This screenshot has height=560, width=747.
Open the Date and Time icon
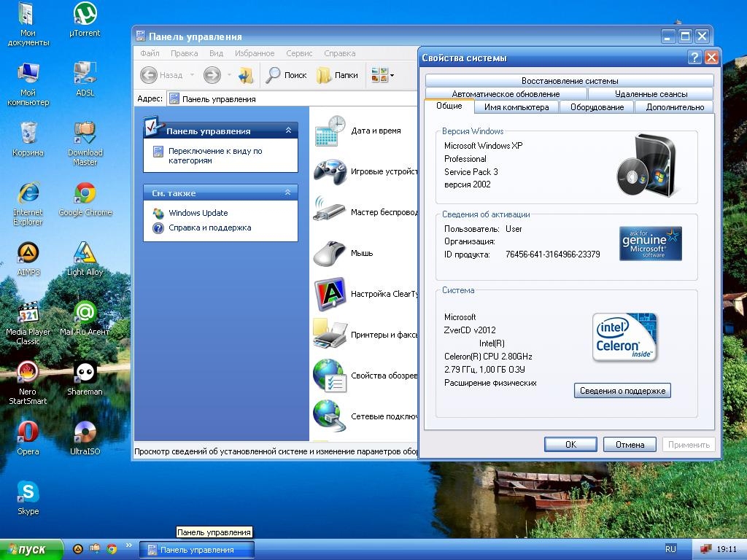tap(330, 131)
